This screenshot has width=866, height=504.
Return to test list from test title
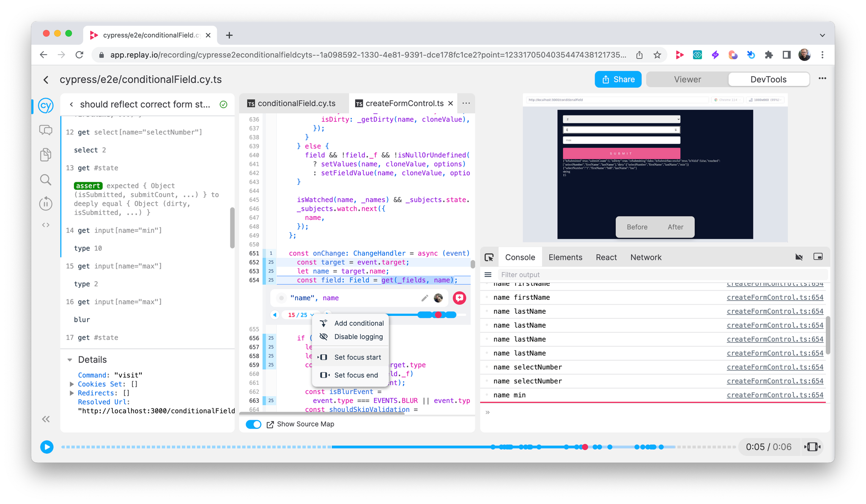tap(71, 104)
